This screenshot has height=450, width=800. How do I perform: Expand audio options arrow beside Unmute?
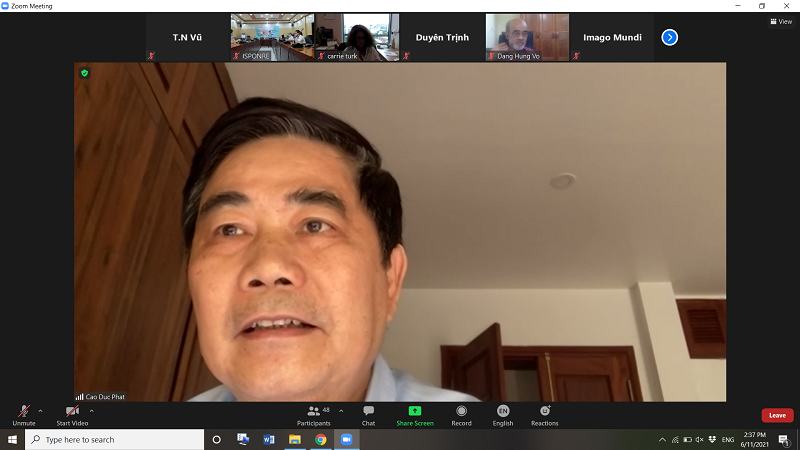coord(40,410)
